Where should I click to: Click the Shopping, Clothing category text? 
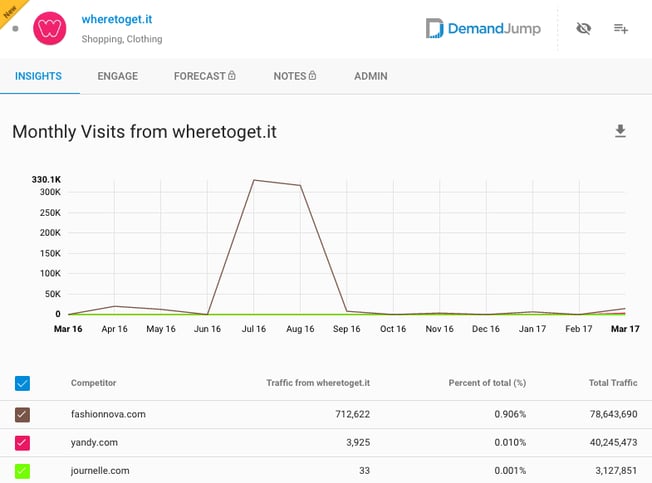122,39
